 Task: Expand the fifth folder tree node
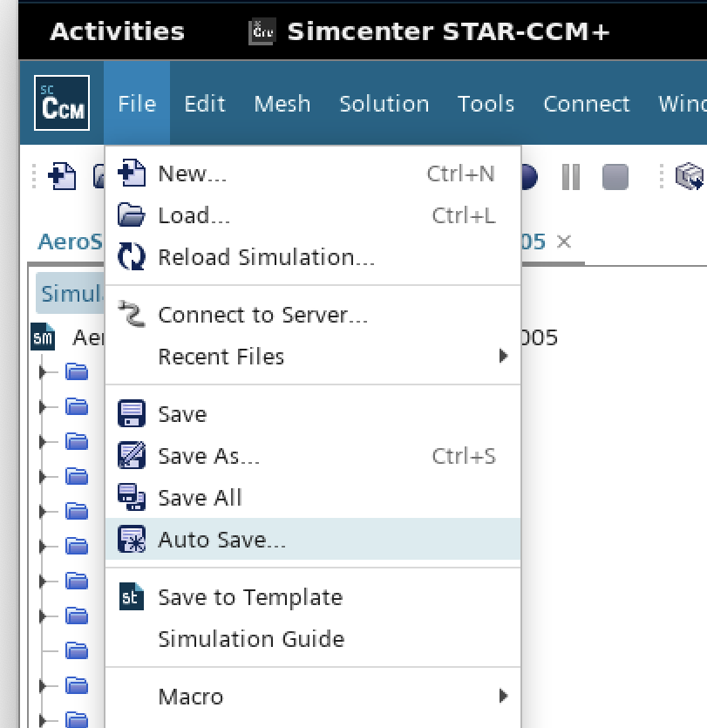click(42, 512)
